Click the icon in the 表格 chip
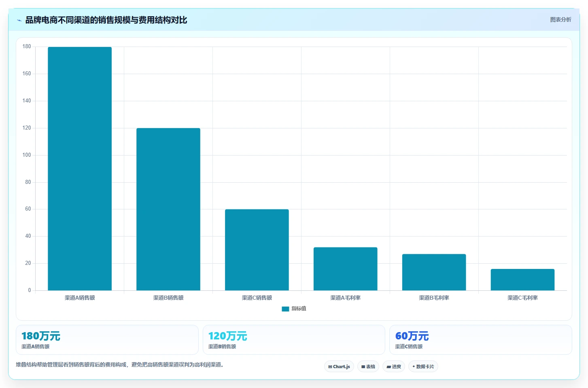Screen dimensions: 588x388 tap(363, 367)
